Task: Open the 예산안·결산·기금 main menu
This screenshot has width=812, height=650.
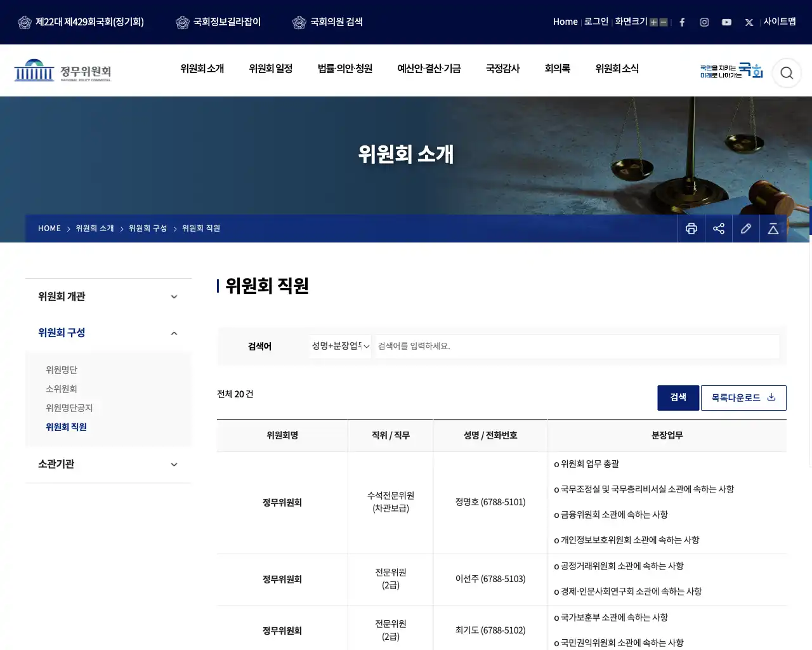Action: [x=429, y=69]
